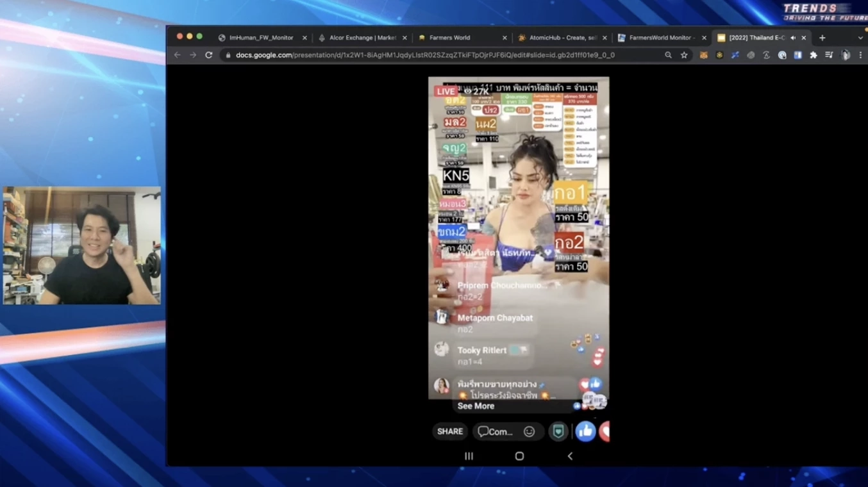Tap the Android recent apps button
This screenshot has height=487, width=868.
click(469, 456)
